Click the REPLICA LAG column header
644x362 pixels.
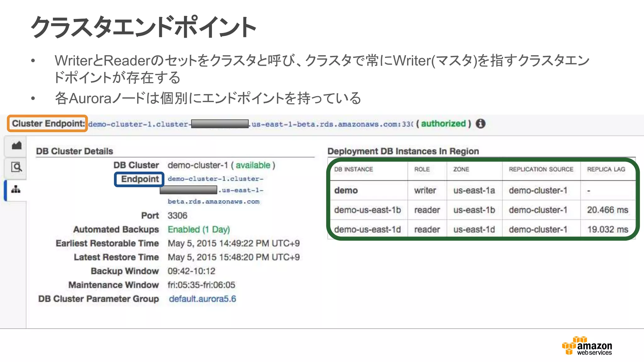pos(606,169)
